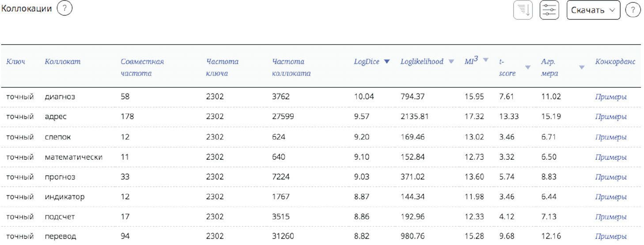Viewport: 644px width, 245px height.
Task: Open Примеры for the прогноз row
Action: point(610,177)
